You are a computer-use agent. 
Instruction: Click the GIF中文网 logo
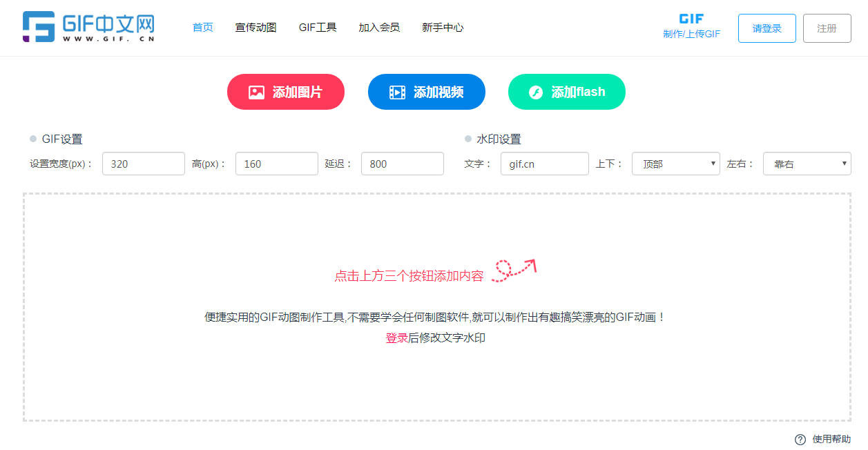88,27
